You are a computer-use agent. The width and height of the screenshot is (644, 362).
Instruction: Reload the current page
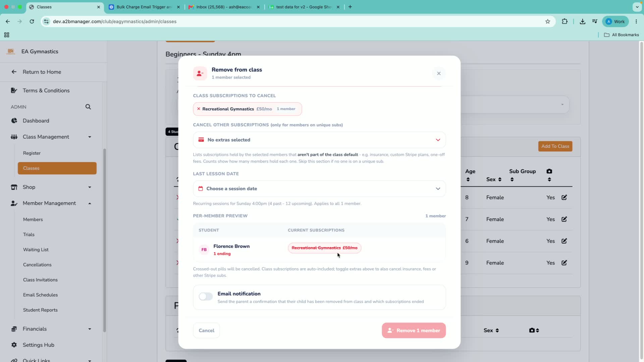[x=32, y=21]
